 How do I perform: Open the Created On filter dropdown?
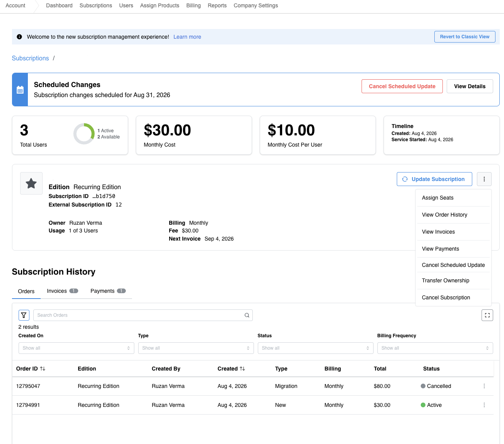coord(76,348)
